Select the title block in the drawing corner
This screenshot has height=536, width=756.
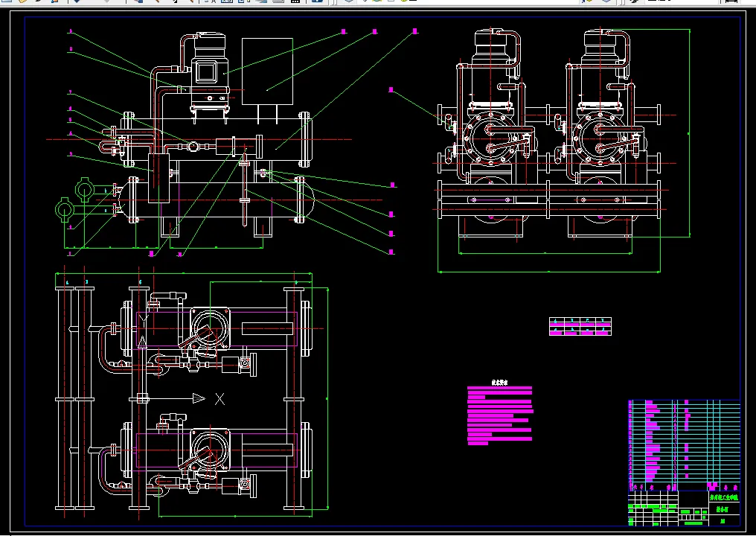click(x=684, y=508)
